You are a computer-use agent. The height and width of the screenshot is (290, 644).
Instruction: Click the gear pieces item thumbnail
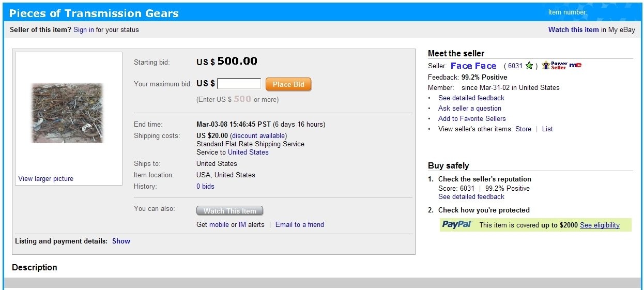tap(68, 113)
